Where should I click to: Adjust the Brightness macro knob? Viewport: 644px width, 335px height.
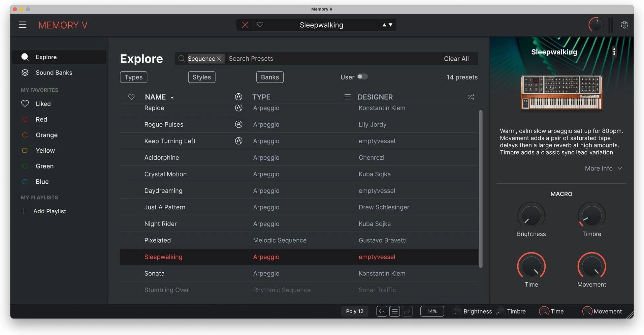(531, 216)
